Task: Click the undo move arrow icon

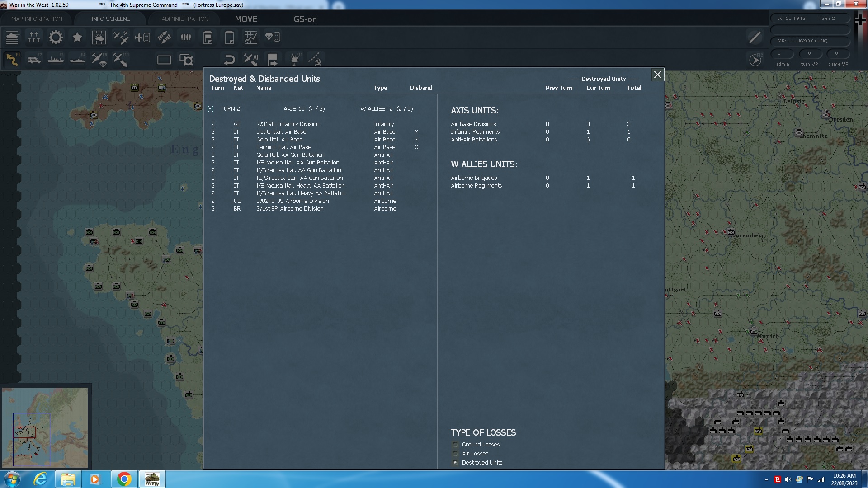Action: 229,60
